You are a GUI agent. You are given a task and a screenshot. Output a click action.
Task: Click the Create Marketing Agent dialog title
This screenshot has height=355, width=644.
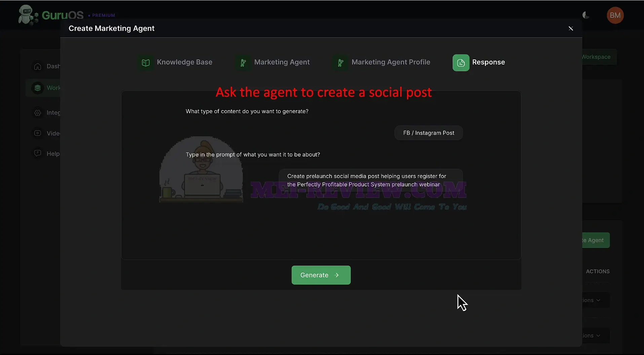111,29
